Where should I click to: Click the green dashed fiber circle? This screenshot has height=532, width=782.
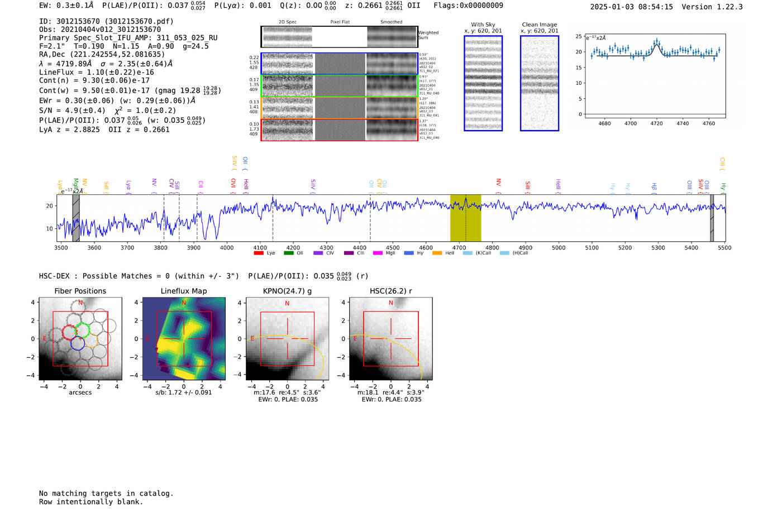tap(83, 330)
